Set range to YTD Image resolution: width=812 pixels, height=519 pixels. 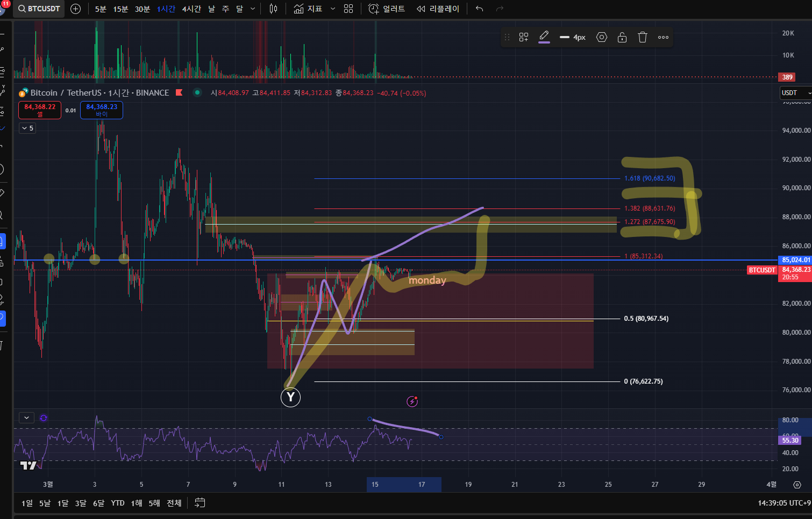pos(118,503)
